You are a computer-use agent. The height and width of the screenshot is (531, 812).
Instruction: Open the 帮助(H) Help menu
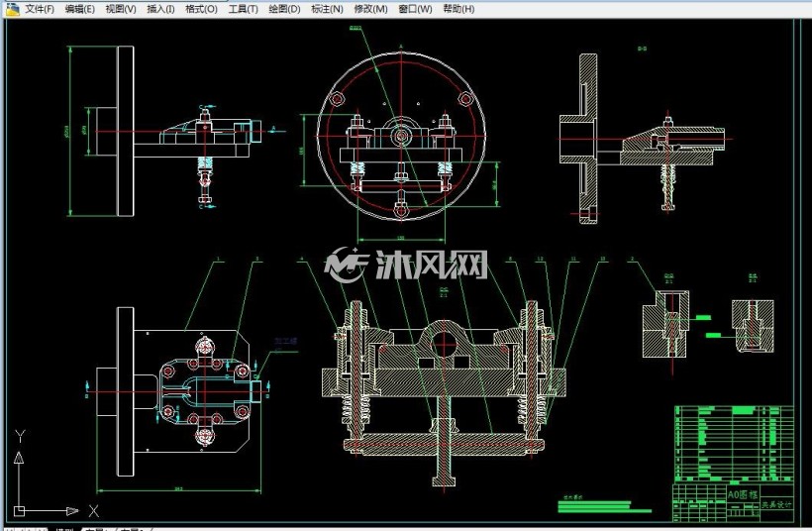[x=458, y=9]
